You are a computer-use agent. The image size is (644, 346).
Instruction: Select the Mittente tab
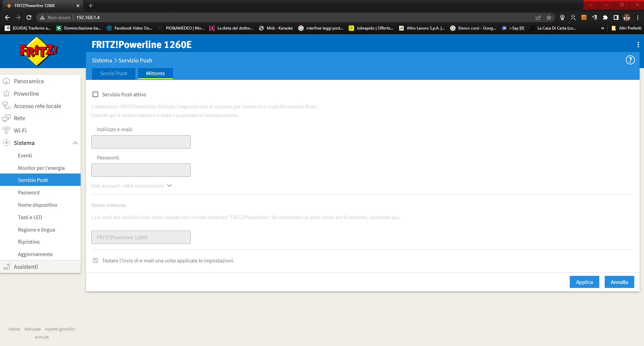point(156,73)
